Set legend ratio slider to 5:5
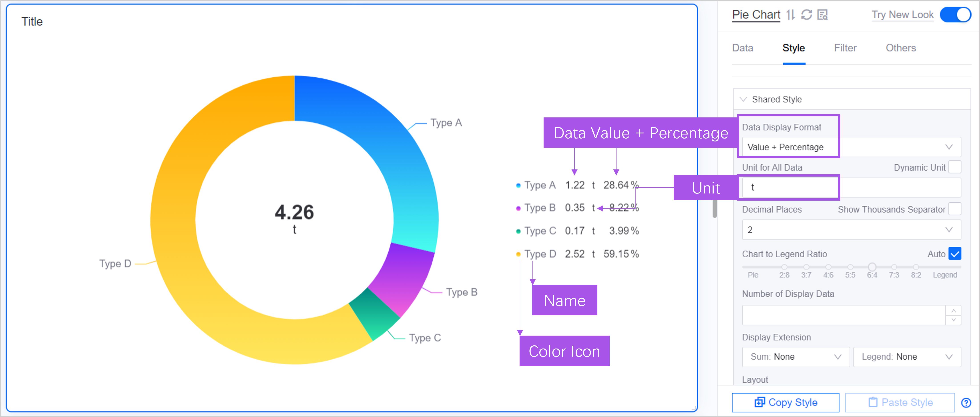980x417 pixels. tap(850, 267)
